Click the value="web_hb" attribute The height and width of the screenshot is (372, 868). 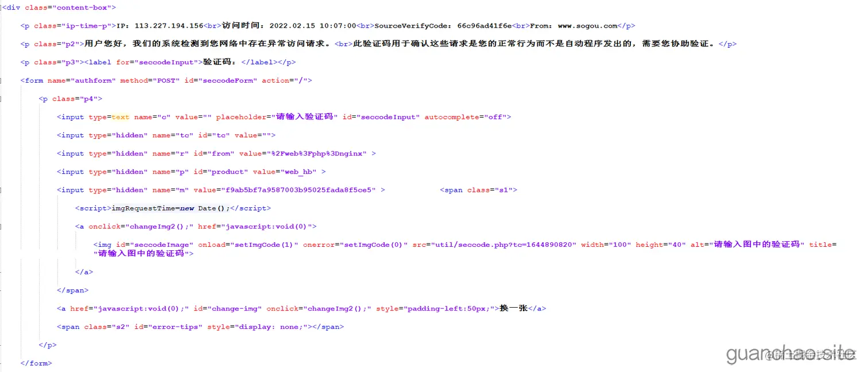[x=285, y=172]
